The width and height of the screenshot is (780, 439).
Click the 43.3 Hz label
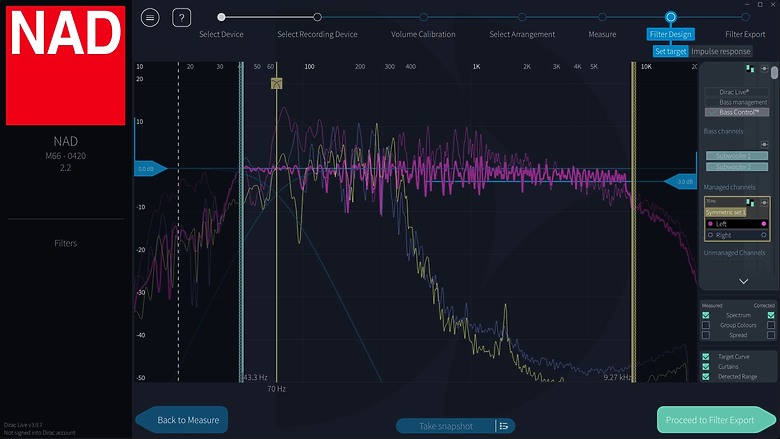point(256,377)
